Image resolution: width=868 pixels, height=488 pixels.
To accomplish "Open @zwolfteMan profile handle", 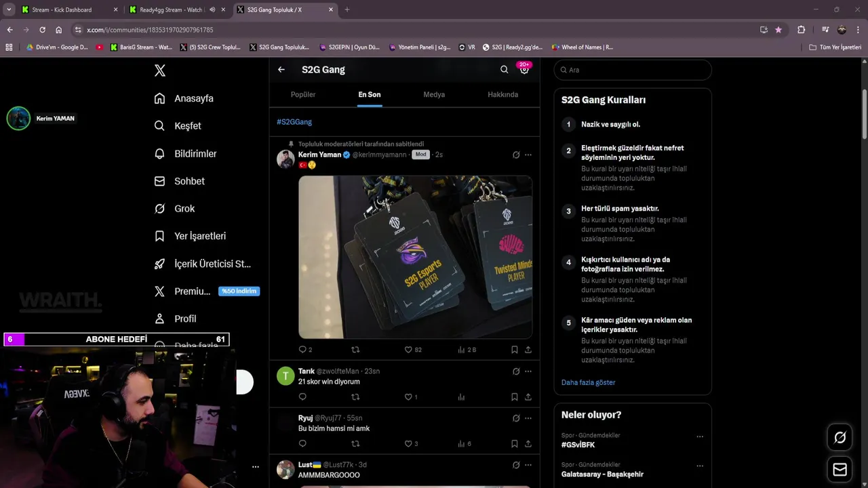I will click(x=338, y=371).
